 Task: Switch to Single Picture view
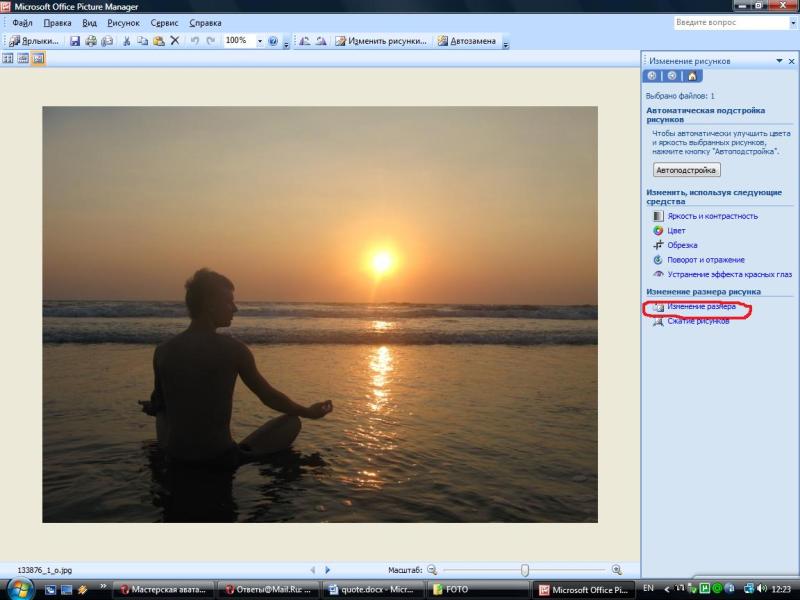(38, 59)
